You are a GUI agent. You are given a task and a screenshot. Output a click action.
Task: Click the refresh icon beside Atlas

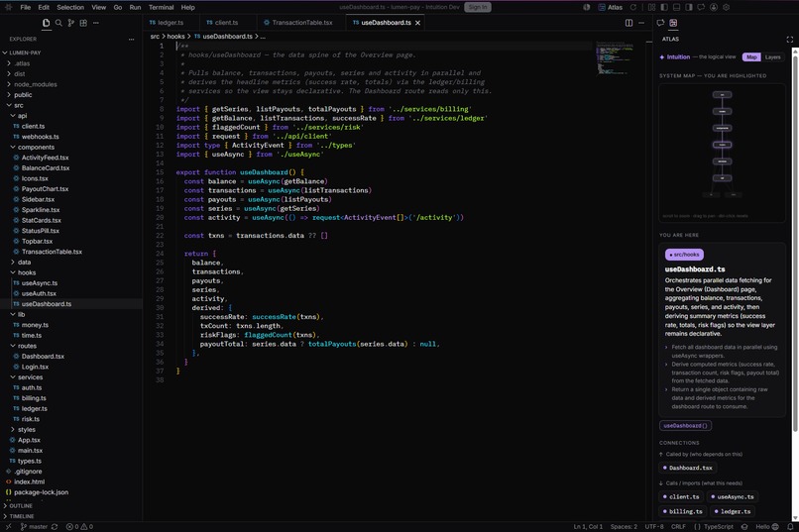(633, 7)
